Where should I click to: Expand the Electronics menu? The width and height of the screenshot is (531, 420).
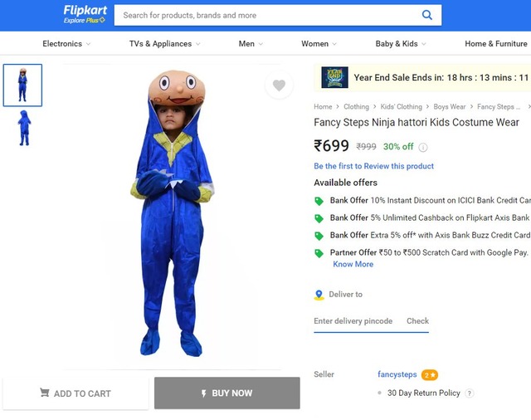[66, 44]
